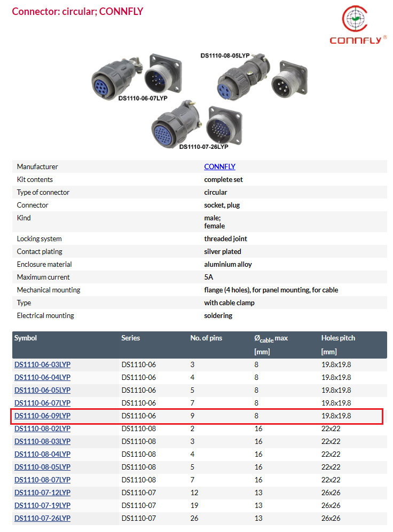Open the DS1110-07-26LYP table link
Screen dimensions: 393x532
click(x=42, y=518)
